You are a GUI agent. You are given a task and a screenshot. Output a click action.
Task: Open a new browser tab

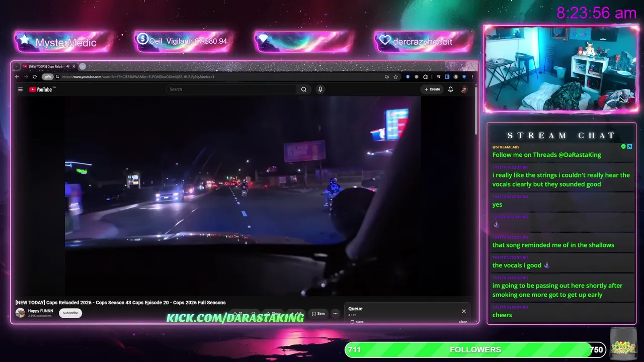83,66
